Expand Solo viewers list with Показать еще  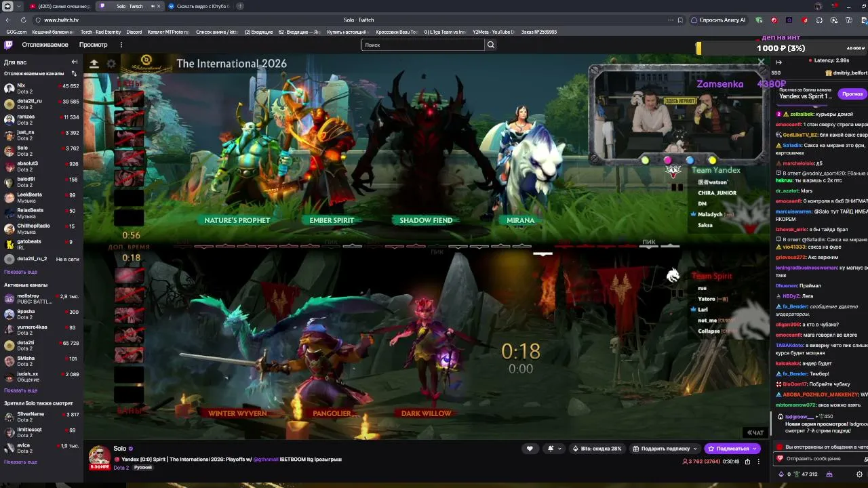(x=20, y=462)
